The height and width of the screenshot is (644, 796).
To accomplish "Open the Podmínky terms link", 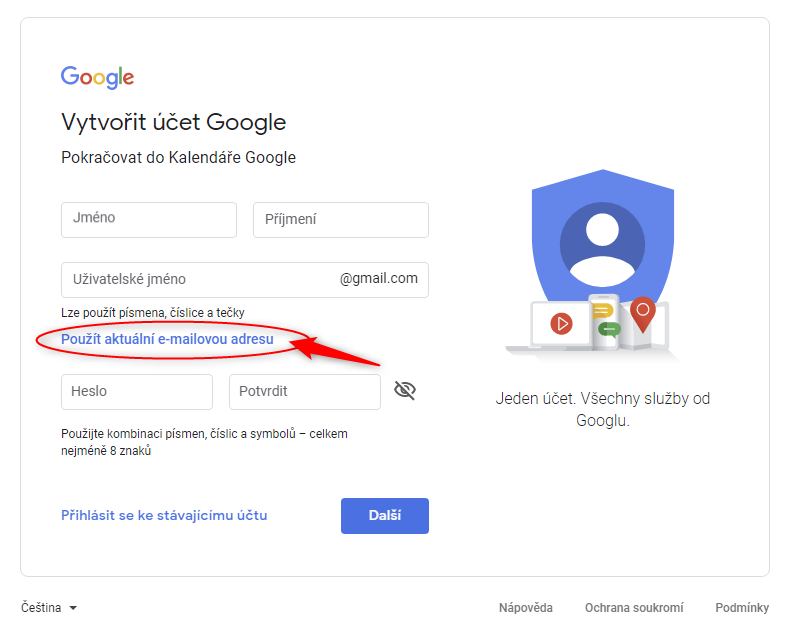I will point(742,607).
